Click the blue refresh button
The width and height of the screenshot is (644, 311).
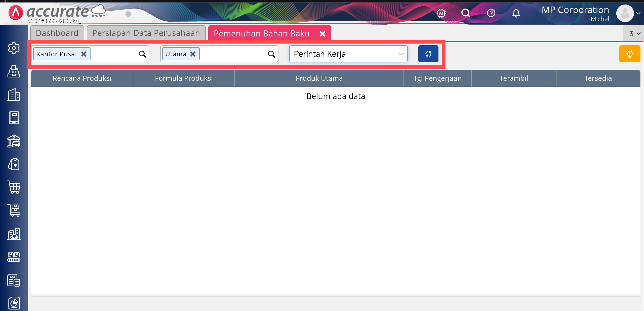click(x=428, y=54)
